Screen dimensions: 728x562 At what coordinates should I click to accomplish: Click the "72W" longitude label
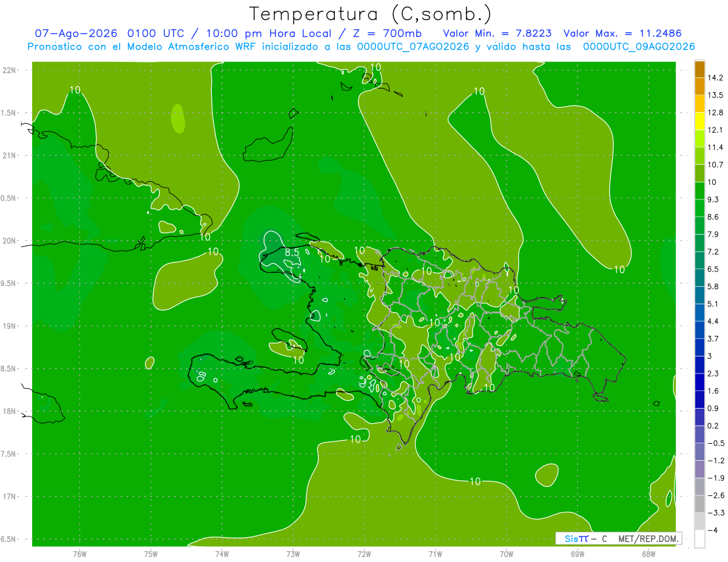[x=364, y=554]
